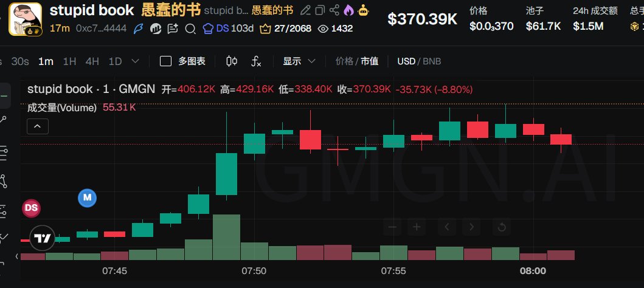The height and width of the screenshot is (288, 644).
Task: Click the blue M marker on chart
Action: [x=87, y=197]
